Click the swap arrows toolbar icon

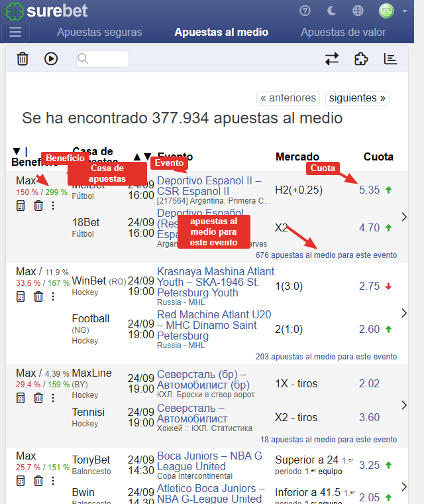(332, 59)
